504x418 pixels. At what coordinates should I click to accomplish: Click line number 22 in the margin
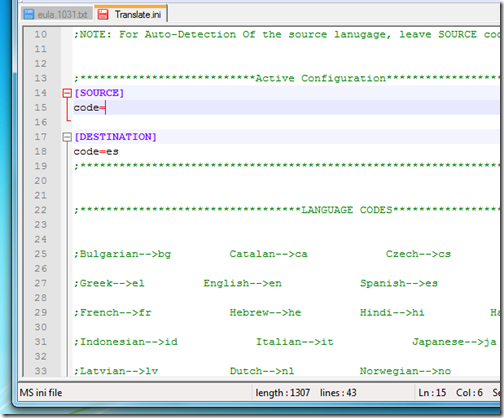(41, 210)
